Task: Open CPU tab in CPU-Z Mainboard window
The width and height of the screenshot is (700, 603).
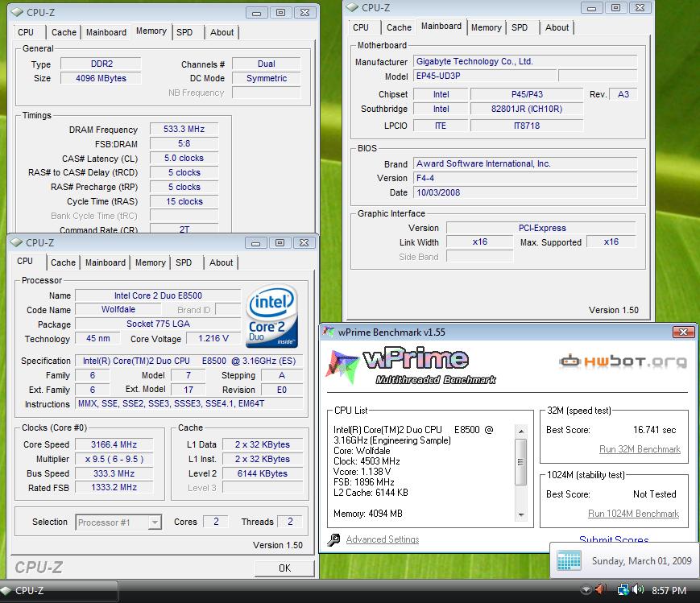Action: pos(361,27)
